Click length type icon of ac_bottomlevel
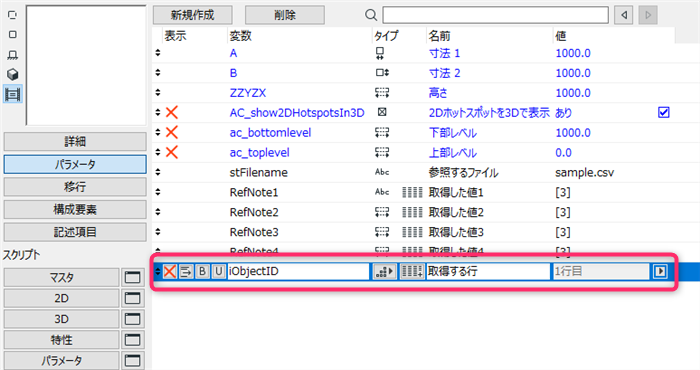The image size is (700, 370). click(x=382, y=133)
